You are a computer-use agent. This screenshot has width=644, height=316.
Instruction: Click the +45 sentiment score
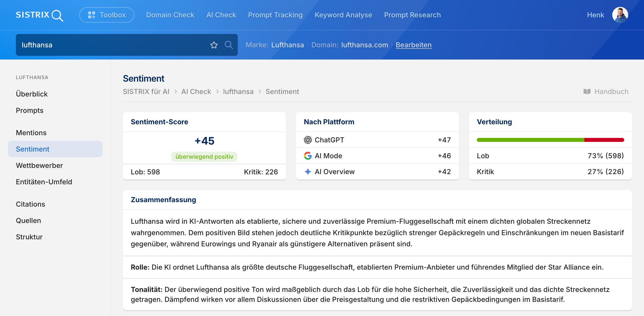(204, 141)
